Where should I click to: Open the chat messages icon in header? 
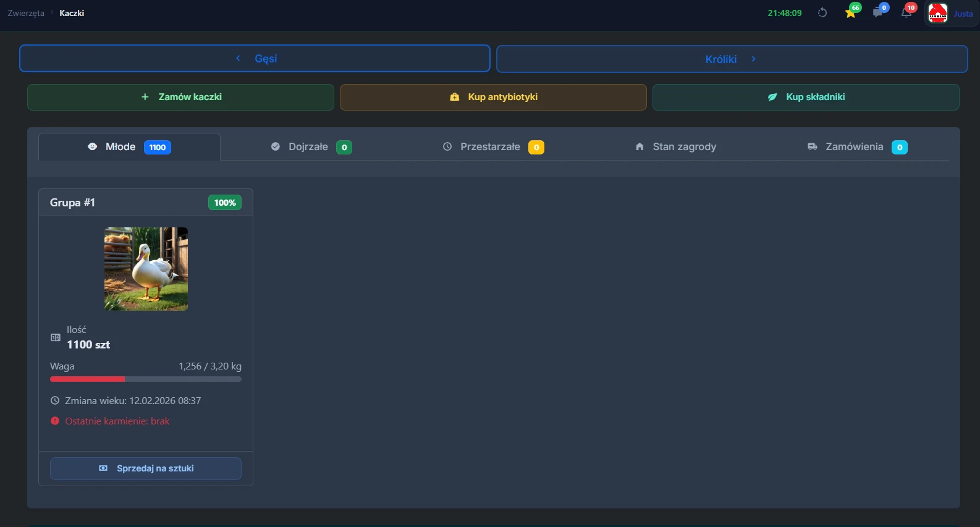[878, 12]
